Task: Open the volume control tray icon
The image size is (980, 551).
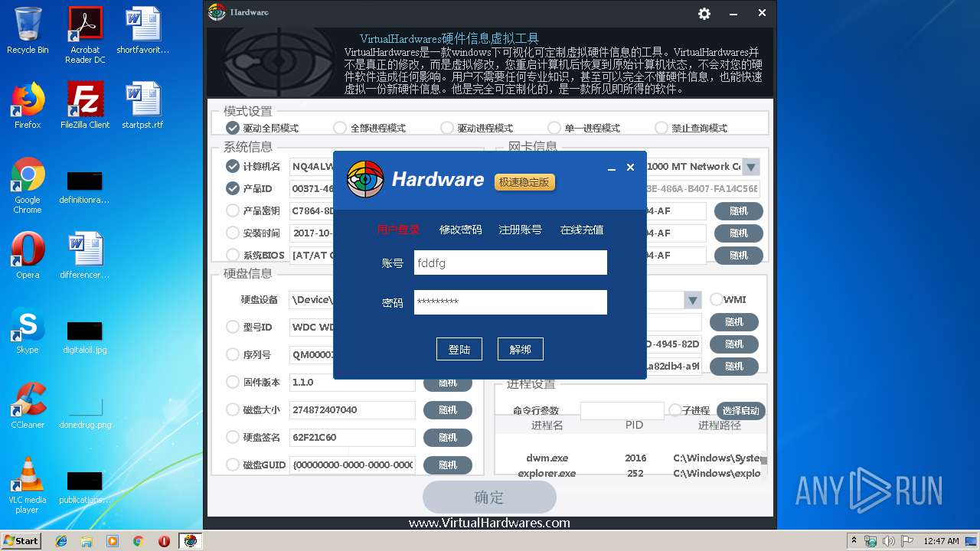Action: (x=889, y=541)
